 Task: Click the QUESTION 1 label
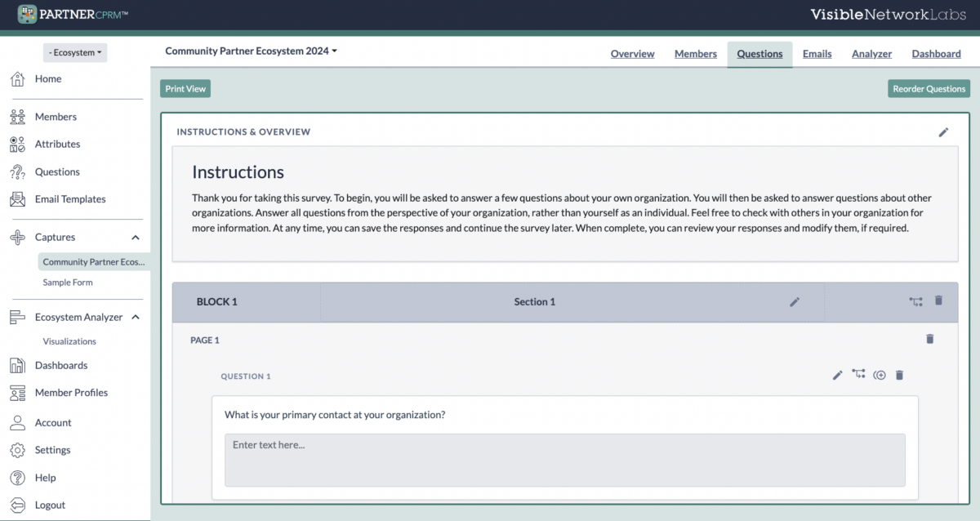point(246,376)
